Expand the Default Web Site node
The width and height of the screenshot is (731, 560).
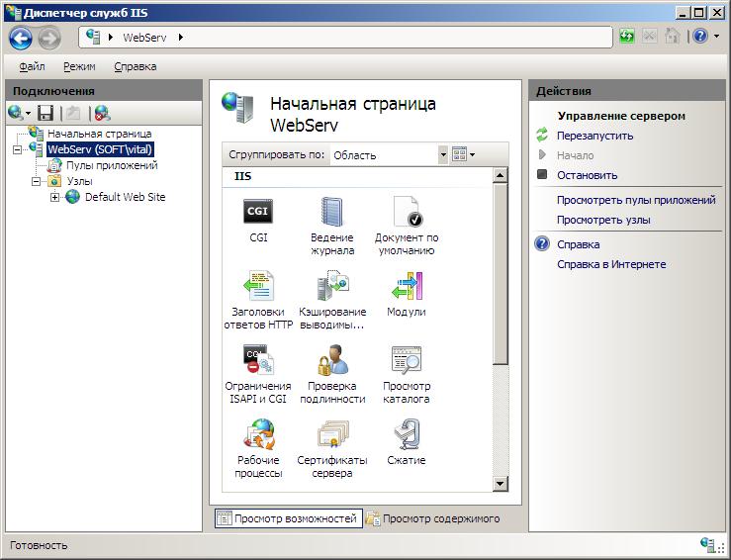(x=54, y=197)
